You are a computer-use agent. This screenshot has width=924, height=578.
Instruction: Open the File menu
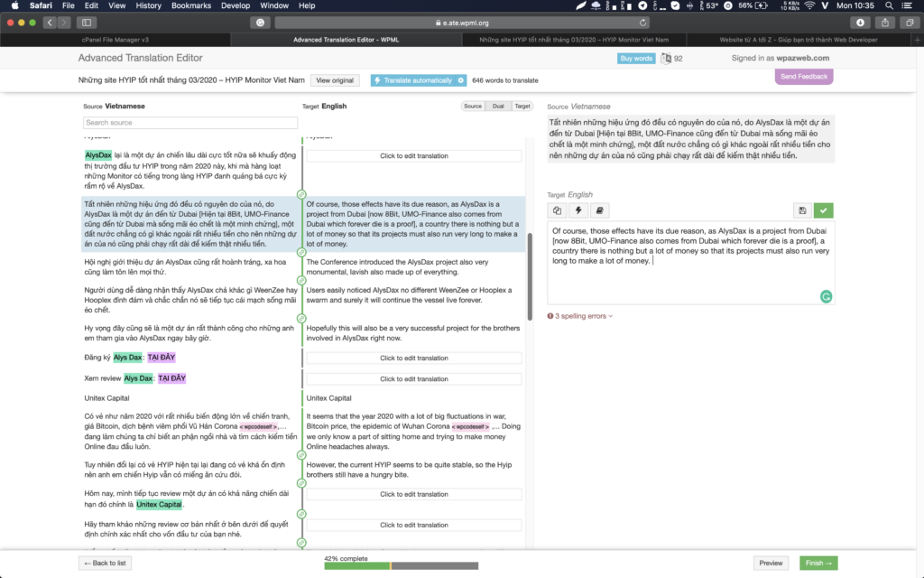(69, 5)
